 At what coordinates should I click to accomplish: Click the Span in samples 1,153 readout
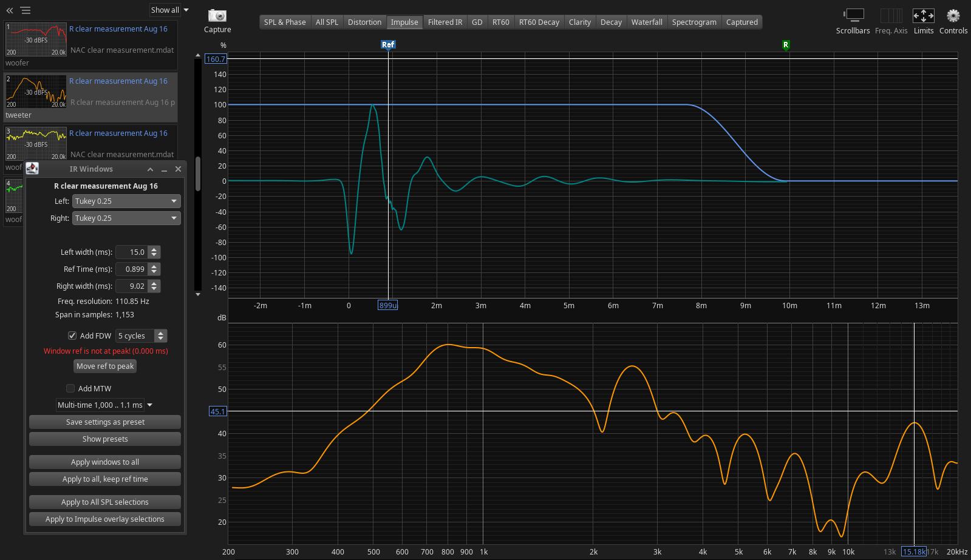(95, 314)
